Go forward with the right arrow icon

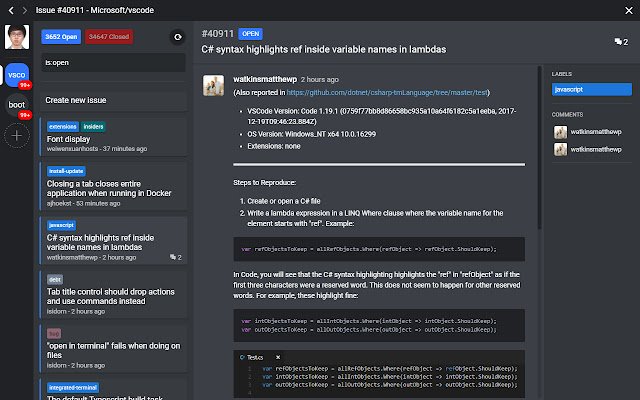pyautogui.click(x=24, y=10)
